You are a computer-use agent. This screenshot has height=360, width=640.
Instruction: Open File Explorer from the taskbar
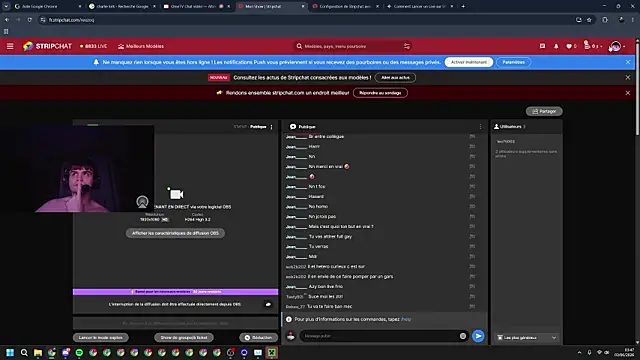38,353
